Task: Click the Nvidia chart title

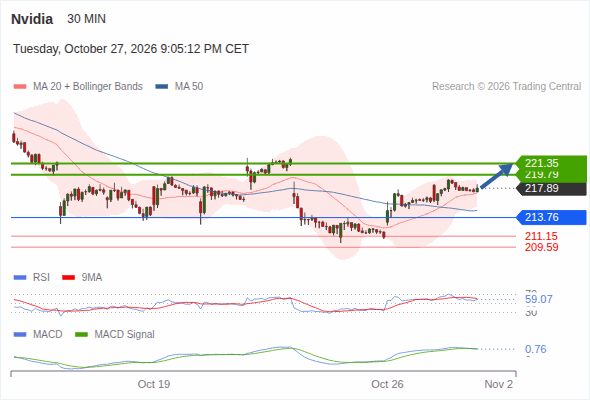Action: [x=32, y=19]
